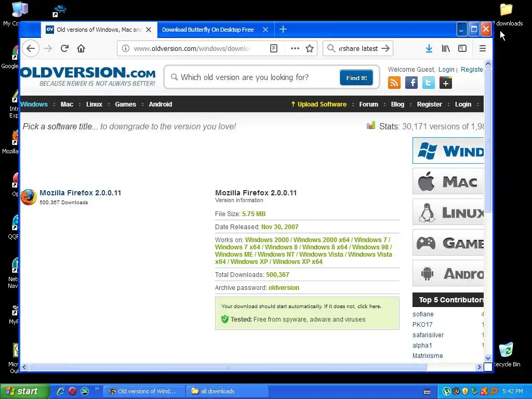This screenshot has width=532, height=399.
Task: Select the Windows platform banner in sidebar
Action: coord(448,151)
